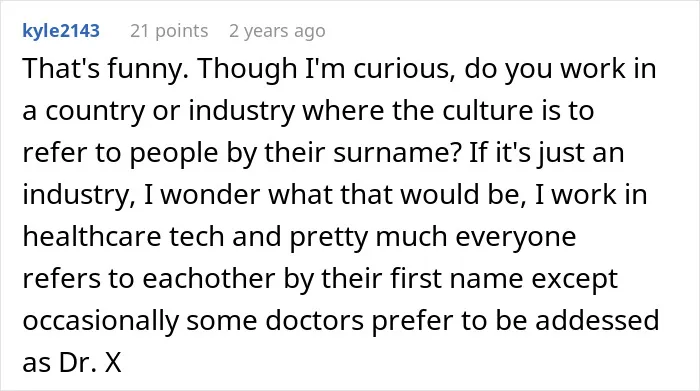This screenshot has height=391, width=700.
Task: Click the word 'people' in the third line
Action: [x=174, y=154]
